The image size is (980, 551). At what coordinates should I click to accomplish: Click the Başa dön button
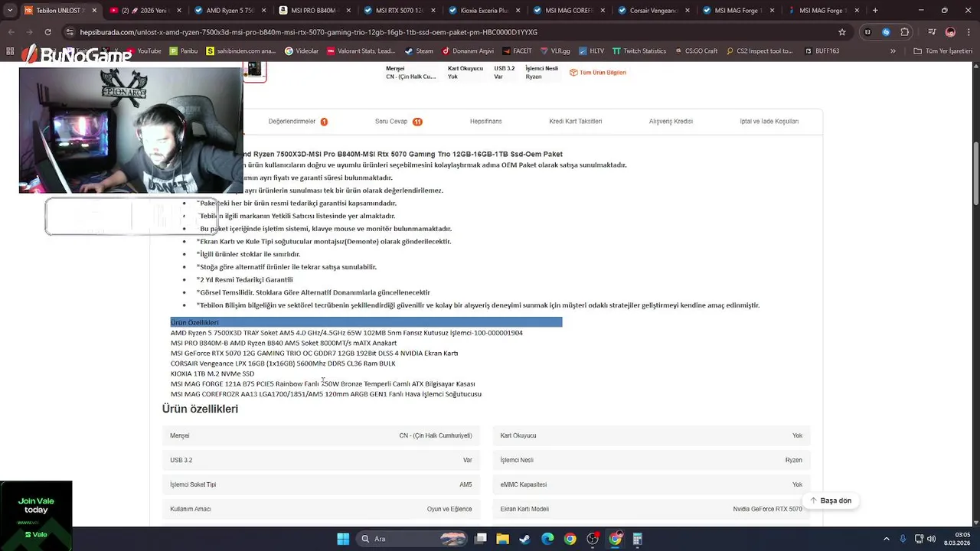point(831,500)
